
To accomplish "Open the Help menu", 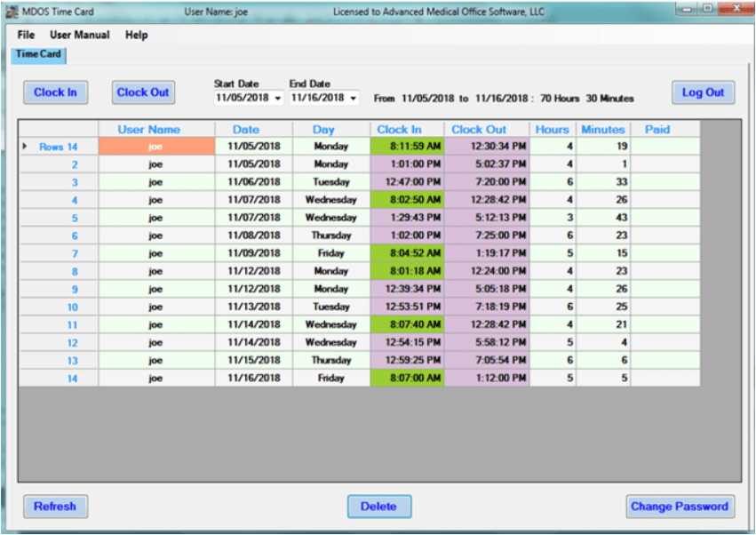I will [136, 35].
